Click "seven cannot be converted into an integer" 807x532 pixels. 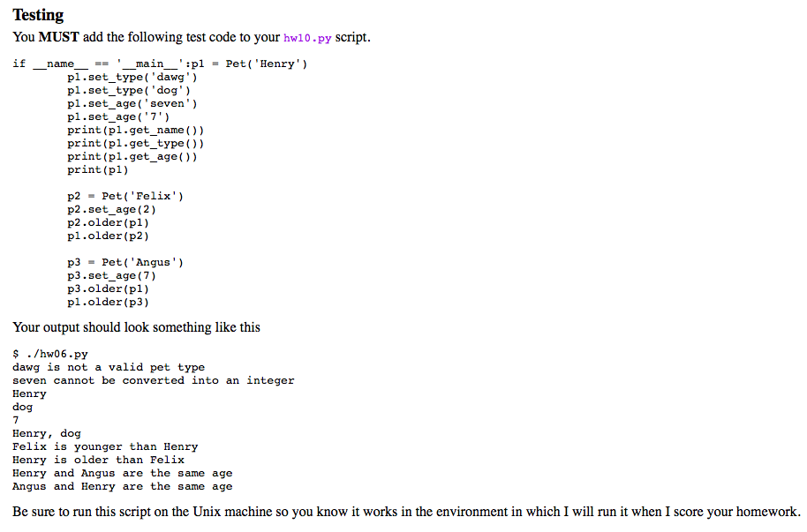153,380
